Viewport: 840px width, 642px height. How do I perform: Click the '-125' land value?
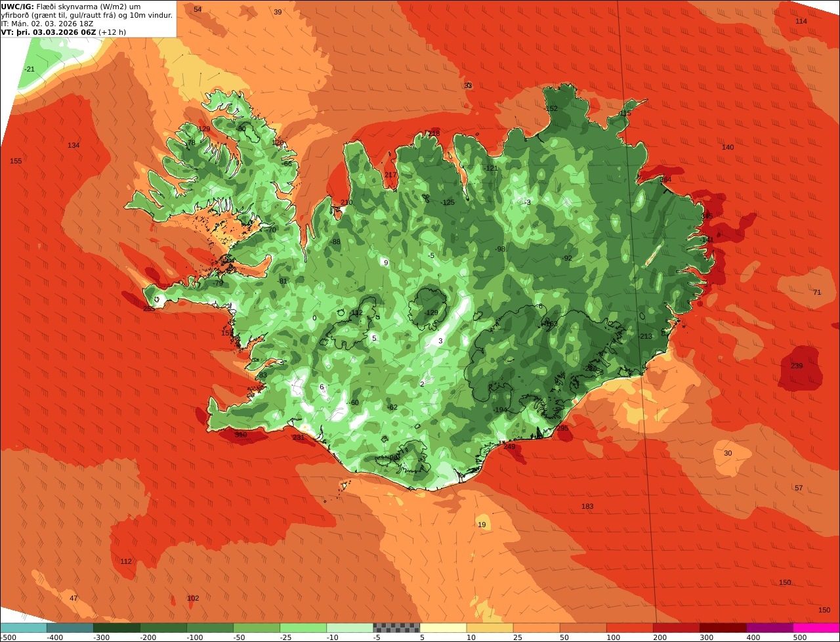point(448,202)
